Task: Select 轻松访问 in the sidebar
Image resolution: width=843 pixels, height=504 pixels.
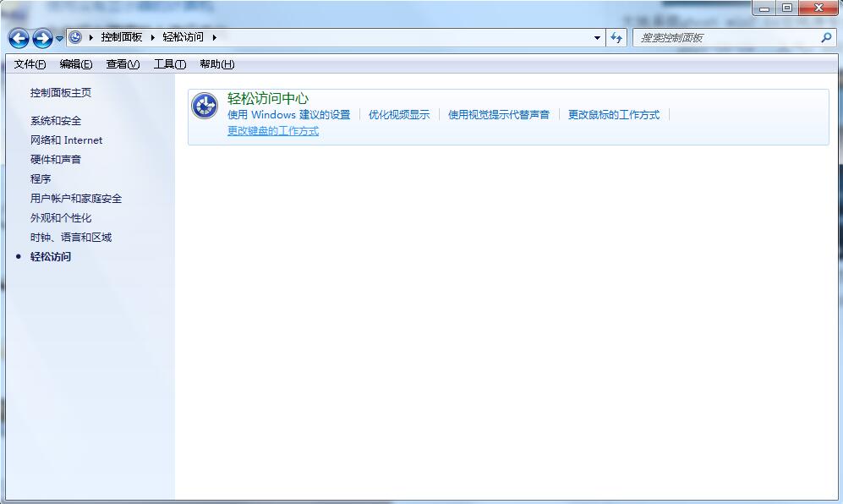Action: (51, 256)
